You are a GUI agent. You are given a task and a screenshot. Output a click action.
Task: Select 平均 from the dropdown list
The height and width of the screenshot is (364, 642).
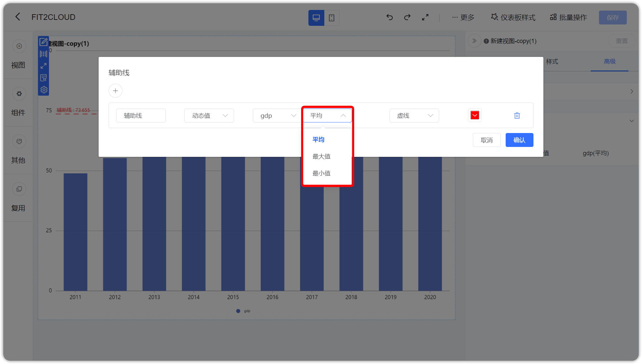coord(327,140)
